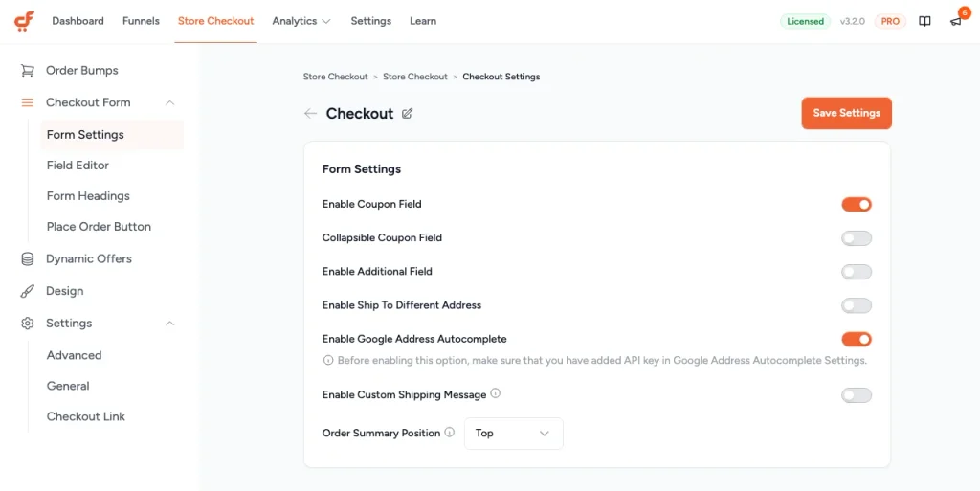Viewport: 980px width, 491px height.
Task: Go to the Funnels tab
Action: point(142,21)
